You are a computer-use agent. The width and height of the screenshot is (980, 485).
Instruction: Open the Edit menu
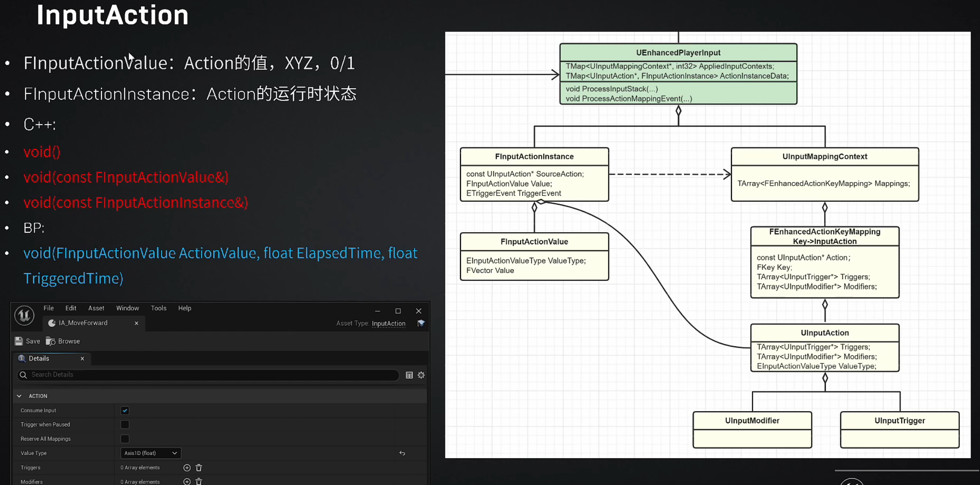pyautogui.click(x=71, y=308)
